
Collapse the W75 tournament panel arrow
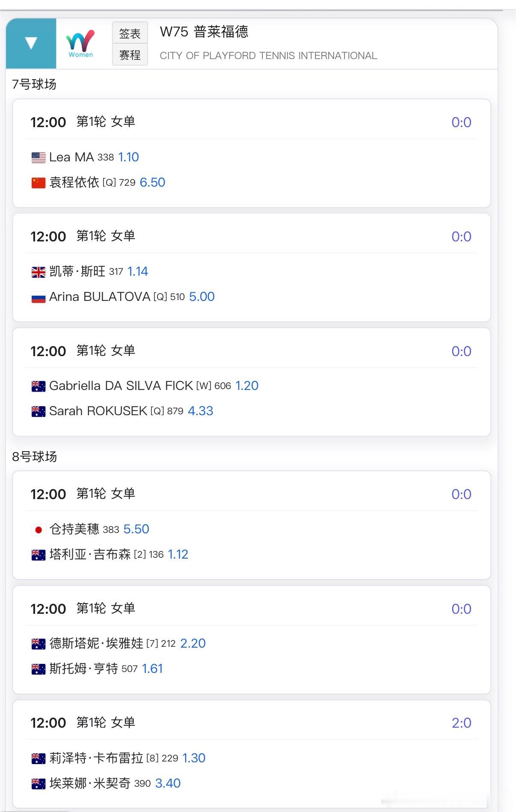(x=31, y=43)
